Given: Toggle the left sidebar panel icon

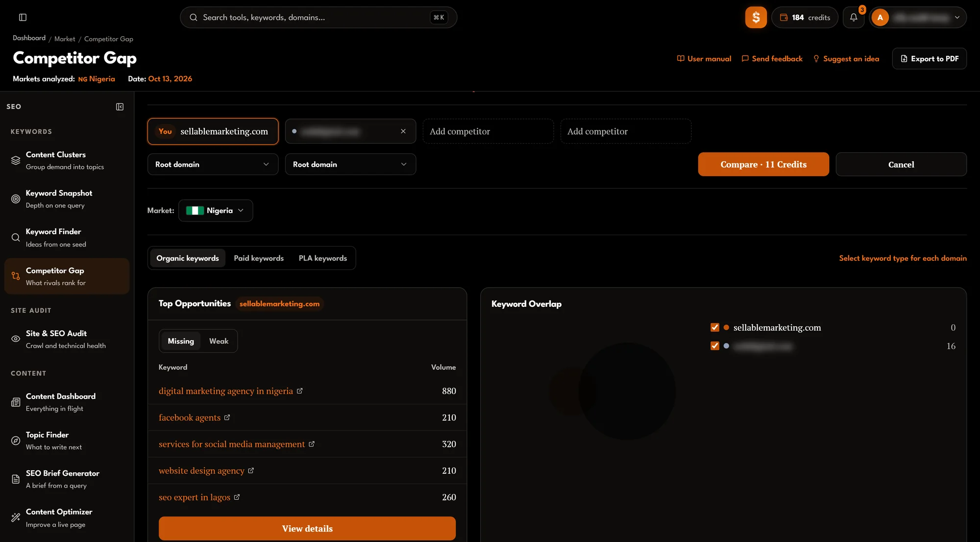Looking at the screenshot, I should pos(23,17).
